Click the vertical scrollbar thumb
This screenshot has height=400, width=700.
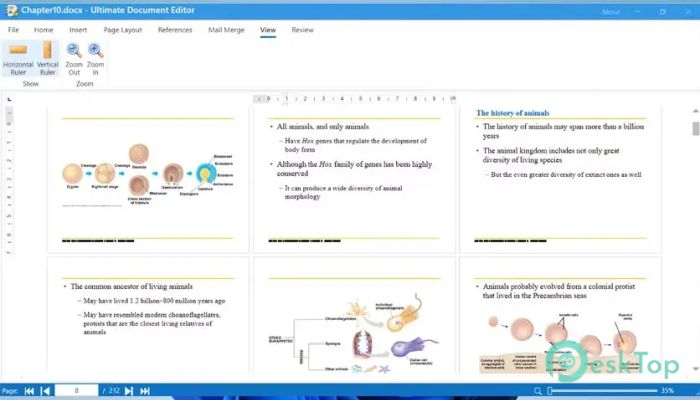click(696, 128)
